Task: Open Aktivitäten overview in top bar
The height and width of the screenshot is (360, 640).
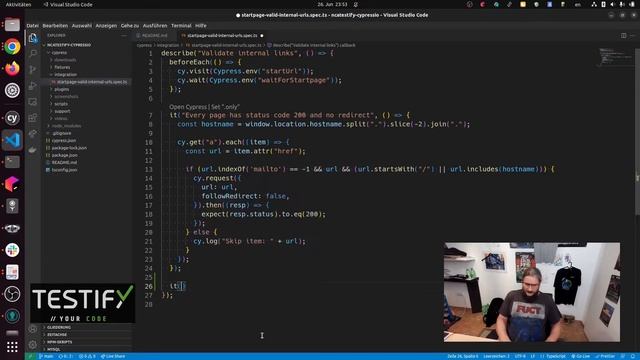Action: pyautogui.click(x=18, y=4)
